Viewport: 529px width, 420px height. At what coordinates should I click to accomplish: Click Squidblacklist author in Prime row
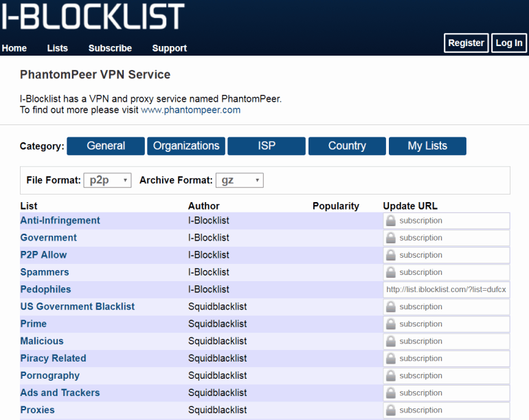pos(217,324)
